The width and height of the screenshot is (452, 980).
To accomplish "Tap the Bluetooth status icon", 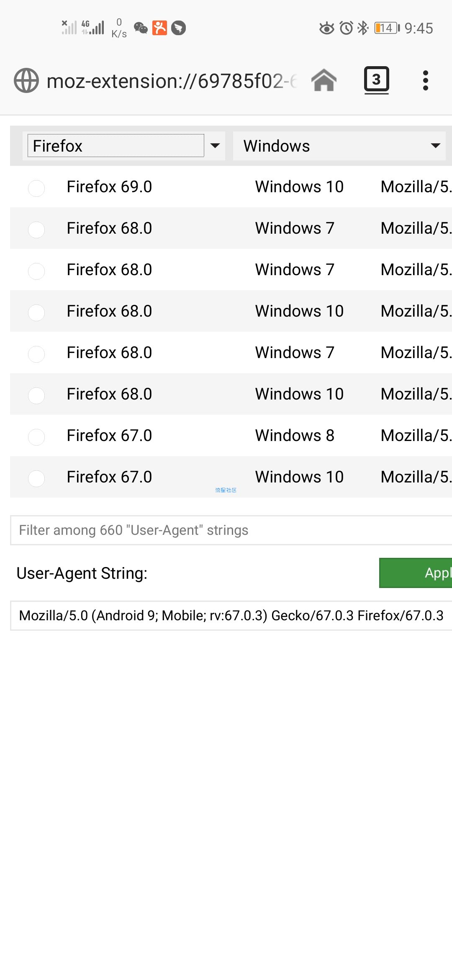I will pyautogui.click(x=363, y=28).
